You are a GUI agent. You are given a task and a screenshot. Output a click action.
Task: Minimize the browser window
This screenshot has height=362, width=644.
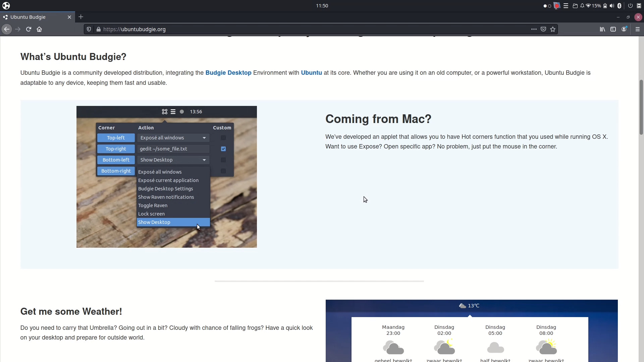[x=618, y=17]
